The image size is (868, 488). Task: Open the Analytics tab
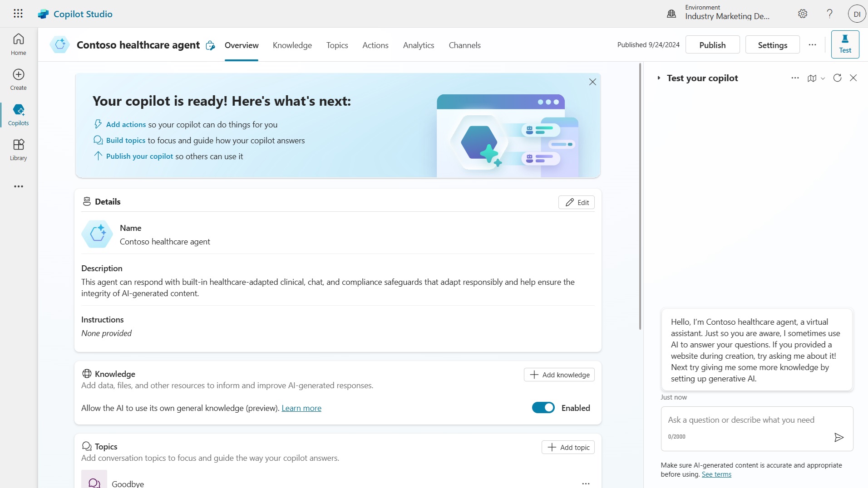tap(418, 45)
